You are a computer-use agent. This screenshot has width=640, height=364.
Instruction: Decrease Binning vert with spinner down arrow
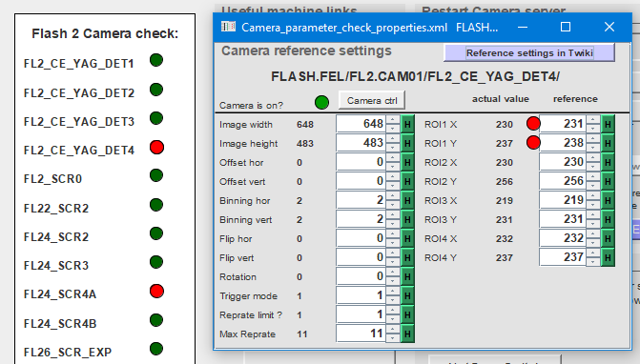tap(393, 224)
